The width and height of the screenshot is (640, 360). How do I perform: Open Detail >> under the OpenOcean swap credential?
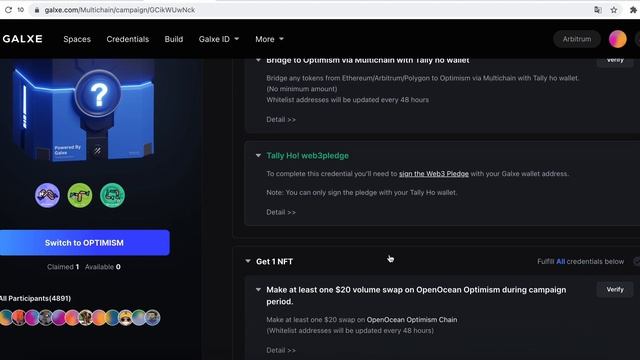click(281, 350)
